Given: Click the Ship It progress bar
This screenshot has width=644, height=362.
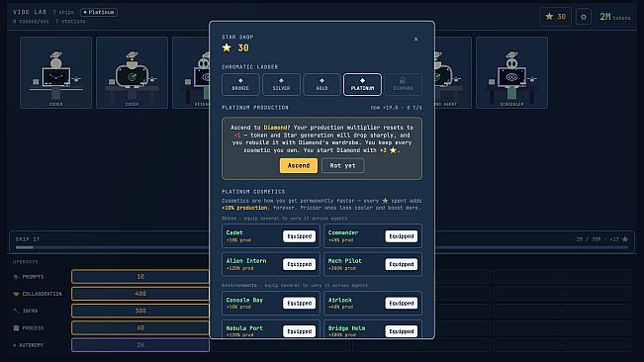Looking at the screenshot, I should [x=322, y=247].
